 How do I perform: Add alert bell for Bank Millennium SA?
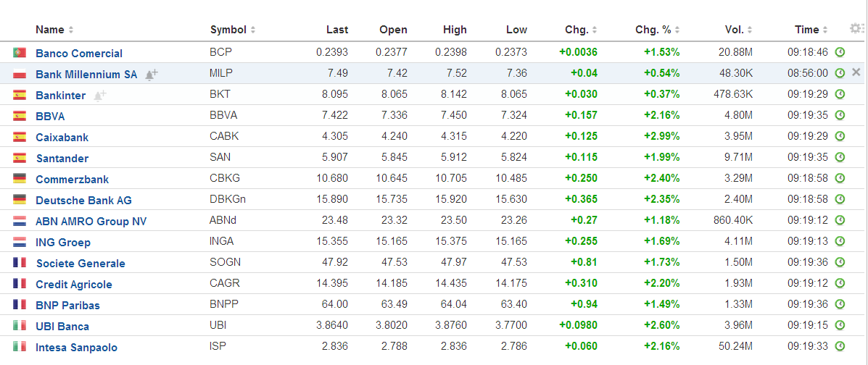(x=151, y=75)
